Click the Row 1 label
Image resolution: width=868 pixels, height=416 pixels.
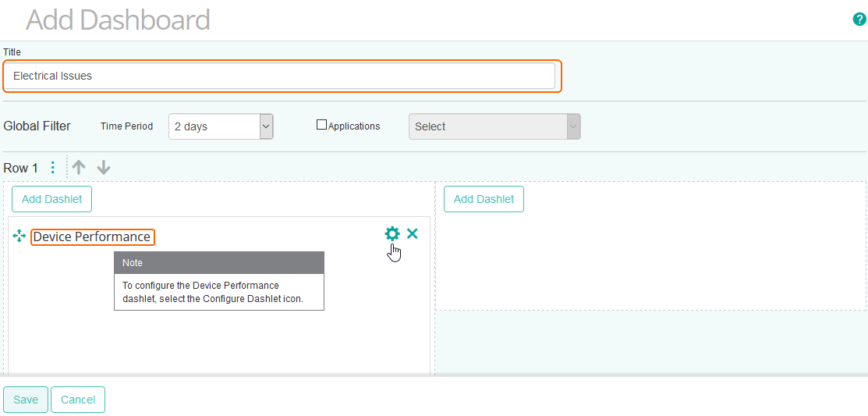(x=20, y=169)
